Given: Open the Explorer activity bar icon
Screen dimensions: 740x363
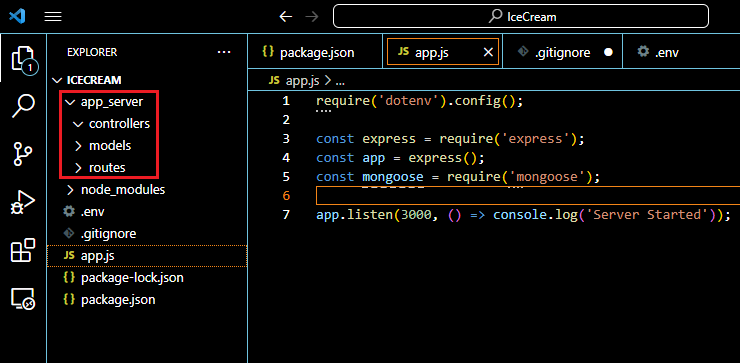Looking at the screenshot, I should click(x=23, y=60).
